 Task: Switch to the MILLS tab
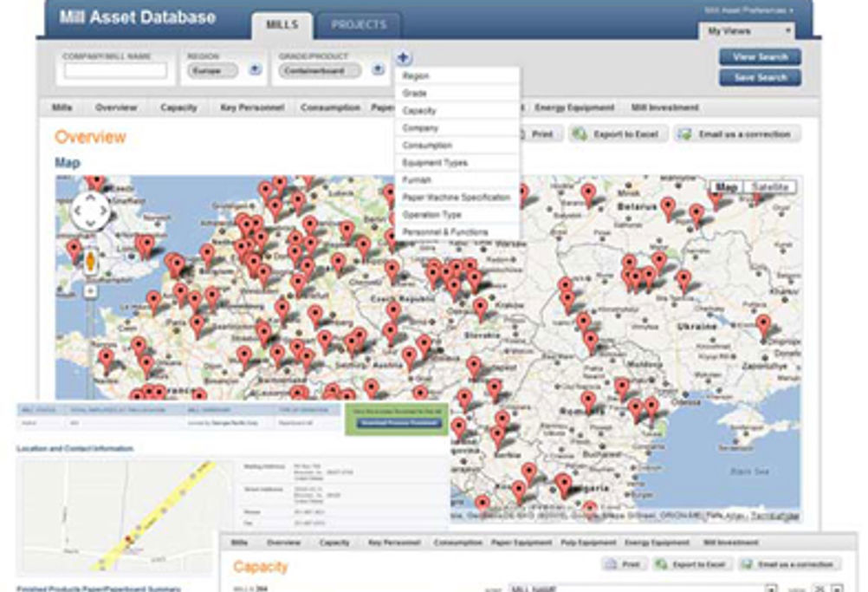(x=282, y=25)
